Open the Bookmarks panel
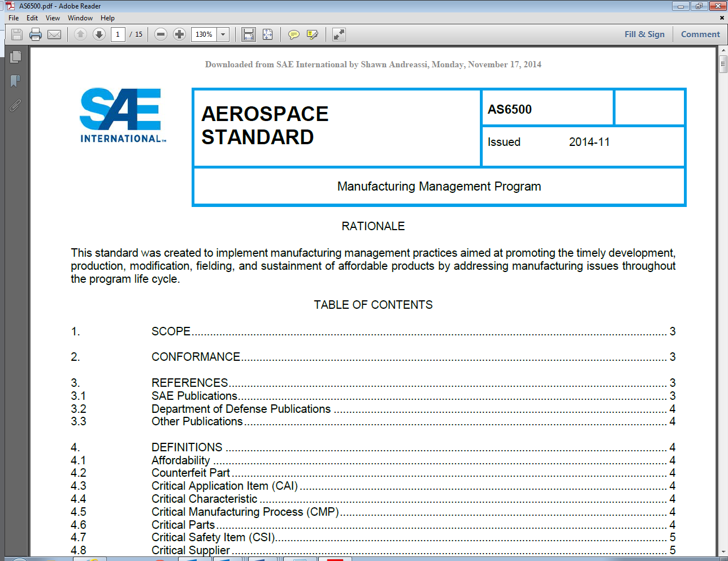 [x=15, y=81]
